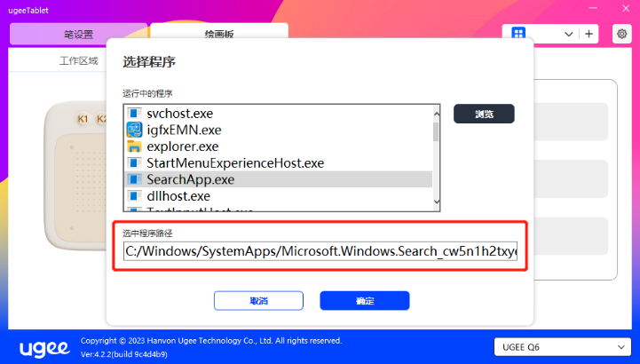Switch to the 笔设置 tab

pyautogui.click(x=78, y=35)
